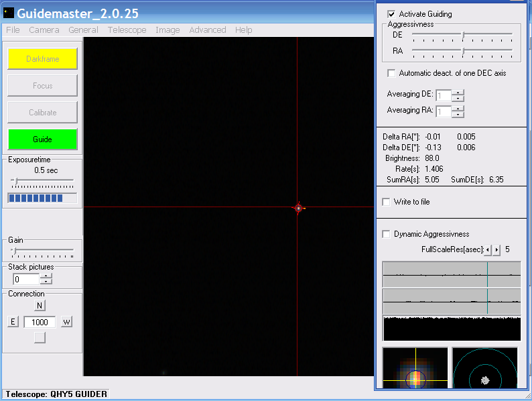Decrease Averaging RA with down arrow
532x401 pixels.
458,114
